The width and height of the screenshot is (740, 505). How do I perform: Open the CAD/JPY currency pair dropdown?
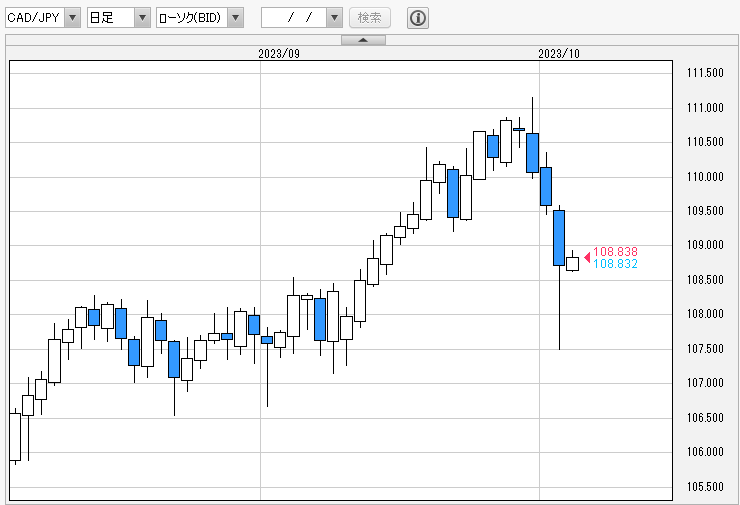point(43,18)
